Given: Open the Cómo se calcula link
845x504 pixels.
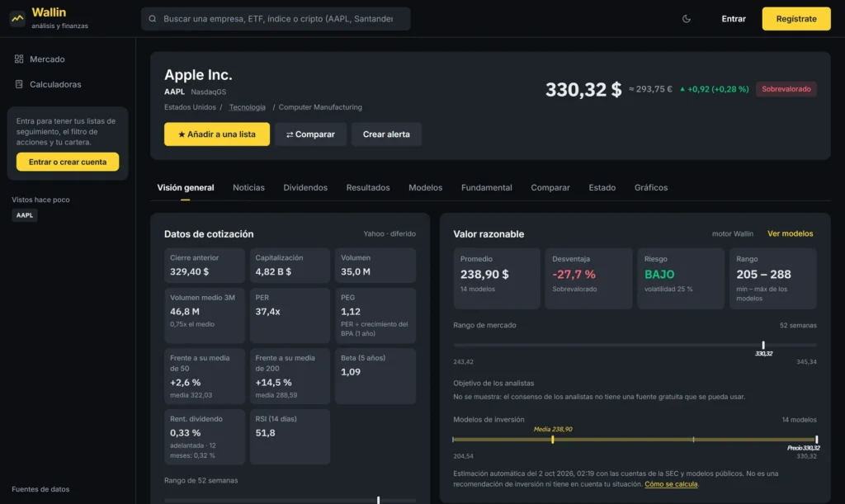Looking at the screenshot, I should point(671,484).
